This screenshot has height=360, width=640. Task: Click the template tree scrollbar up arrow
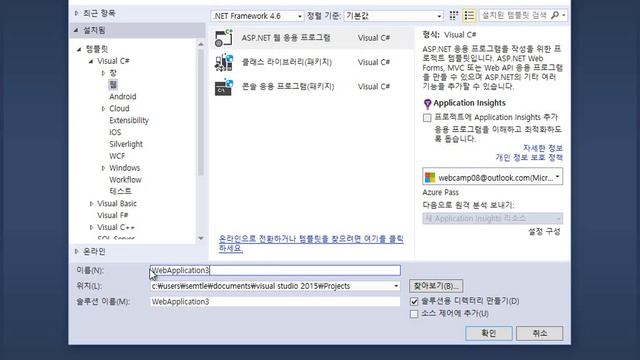(200, 44)
